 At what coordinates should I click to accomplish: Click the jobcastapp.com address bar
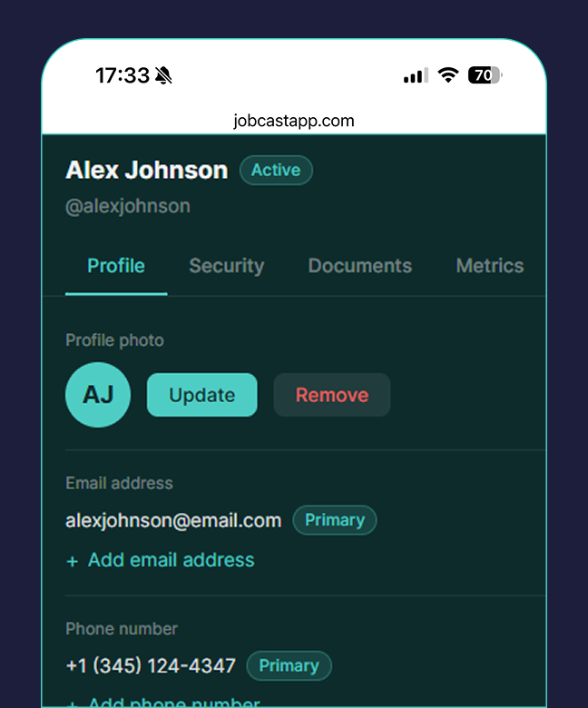pos(294,121)
